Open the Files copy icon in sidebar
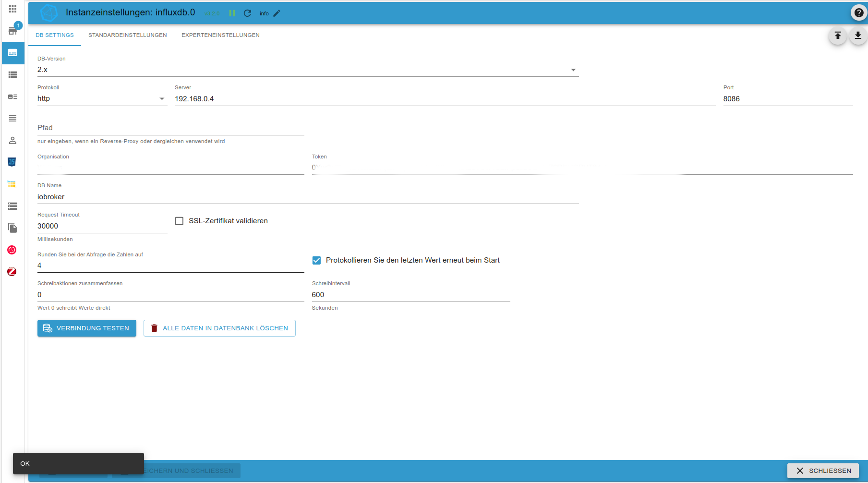This screenshot has height=483, width=868. point(13,228)
